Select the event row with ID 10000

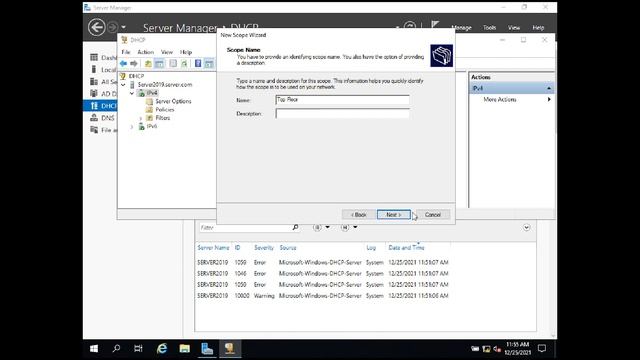coord(322,296)
